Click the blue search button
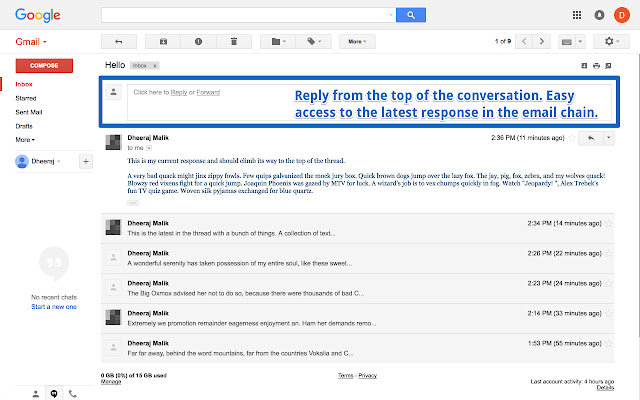The image size is (640, 400). [408, 15]
